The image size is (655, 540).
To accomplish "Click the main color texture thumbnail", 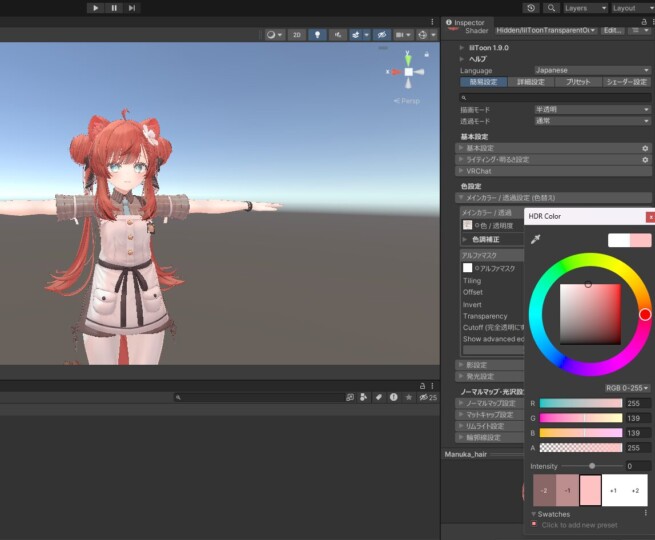I will point(467,225).
